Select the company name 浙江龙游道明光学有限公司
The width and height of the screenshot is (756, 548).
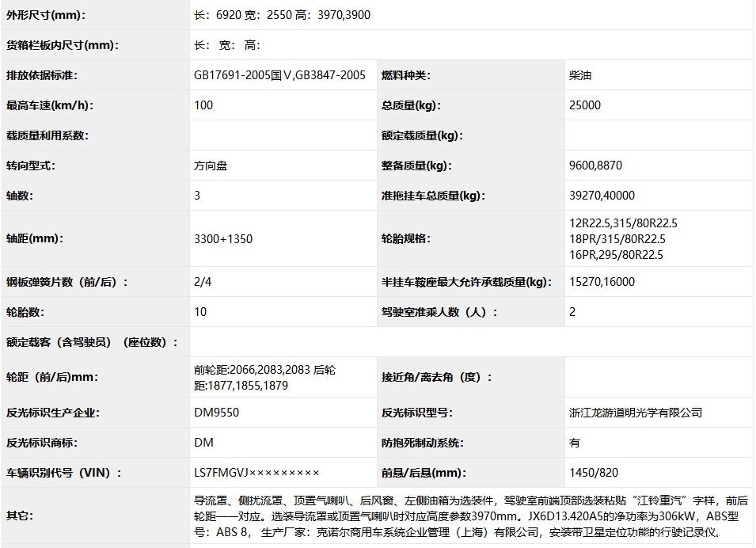click(636, 413)
